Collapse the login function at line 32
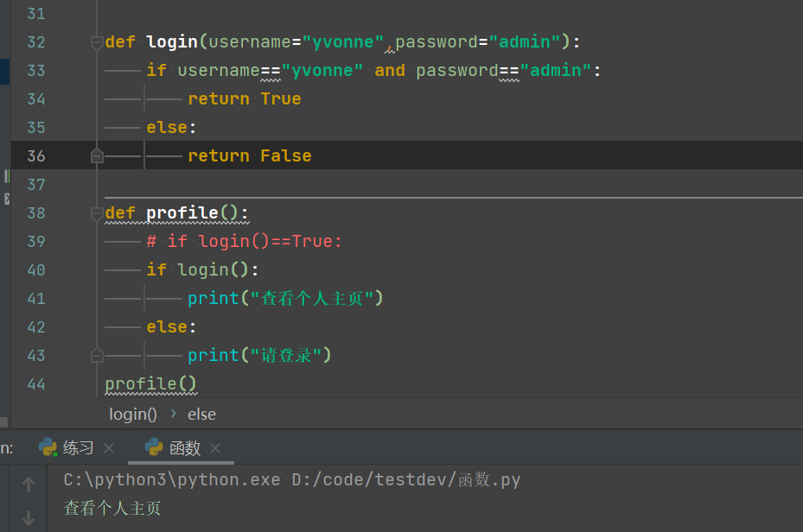The image size is (803, 532). (x=97, y=42)
